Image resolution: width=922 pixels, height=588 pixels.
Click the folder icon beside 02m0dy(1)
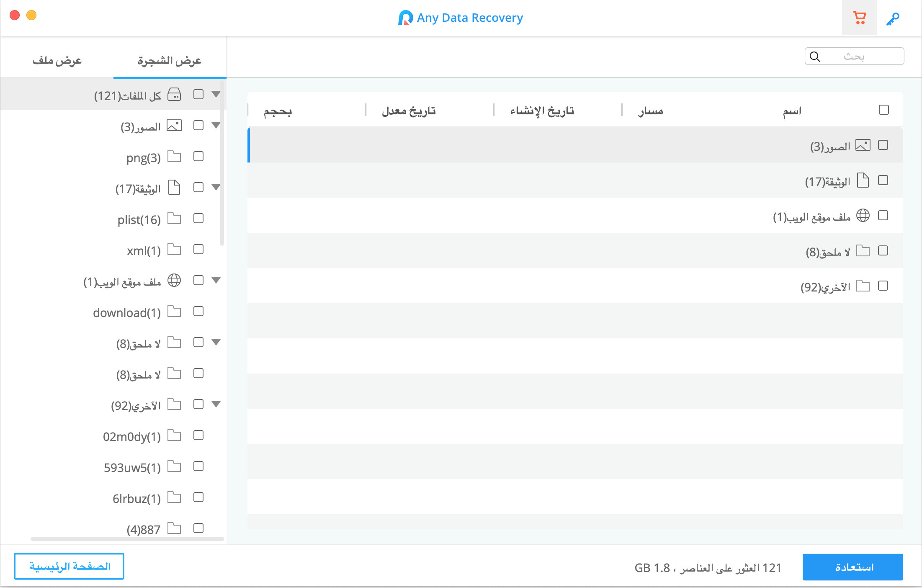174,436
